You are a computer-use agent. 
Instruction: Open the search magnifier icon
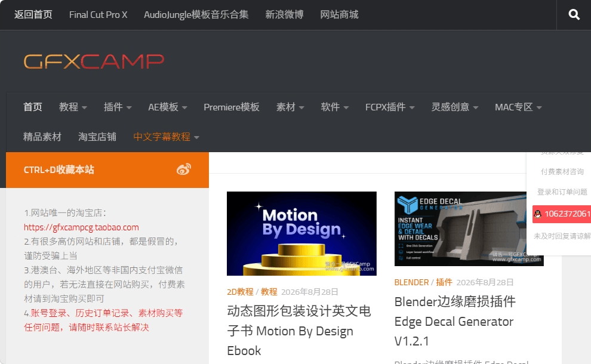pos(574,15)
